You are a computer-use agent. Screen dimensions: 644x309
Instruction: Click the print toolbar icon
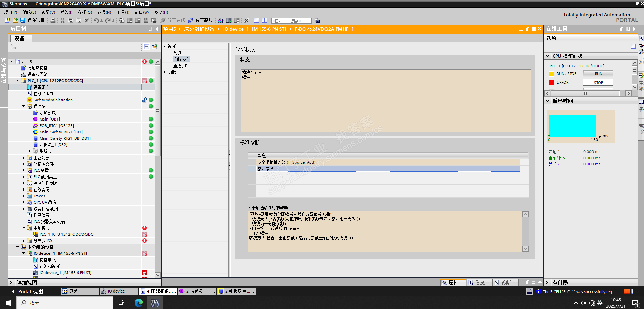click(x=53, y=20)
